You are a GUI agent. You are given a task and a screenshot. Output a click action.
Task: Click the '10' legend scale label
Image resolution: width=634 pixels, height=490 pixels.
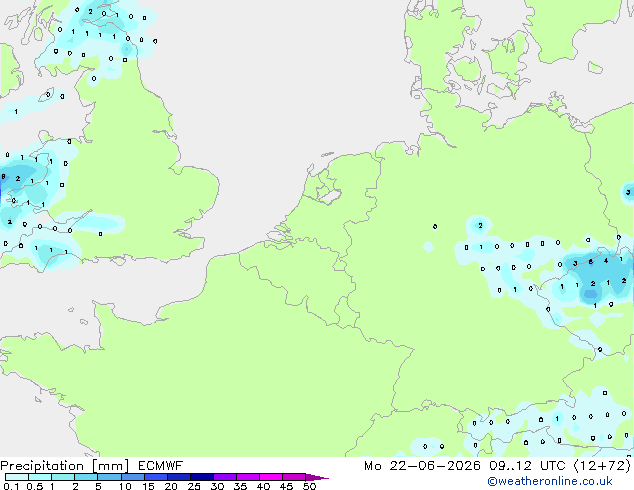(x=125, y=486)
